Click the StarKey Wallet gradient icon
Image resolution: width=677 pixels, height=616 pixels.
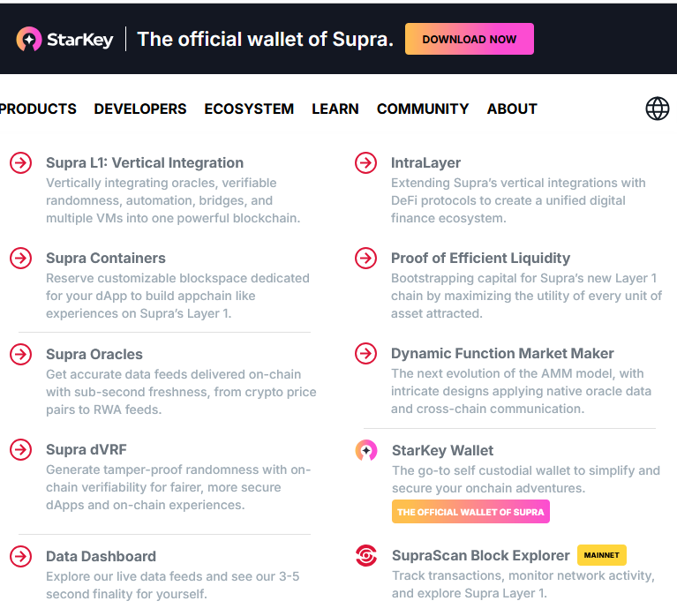(366, 451)
